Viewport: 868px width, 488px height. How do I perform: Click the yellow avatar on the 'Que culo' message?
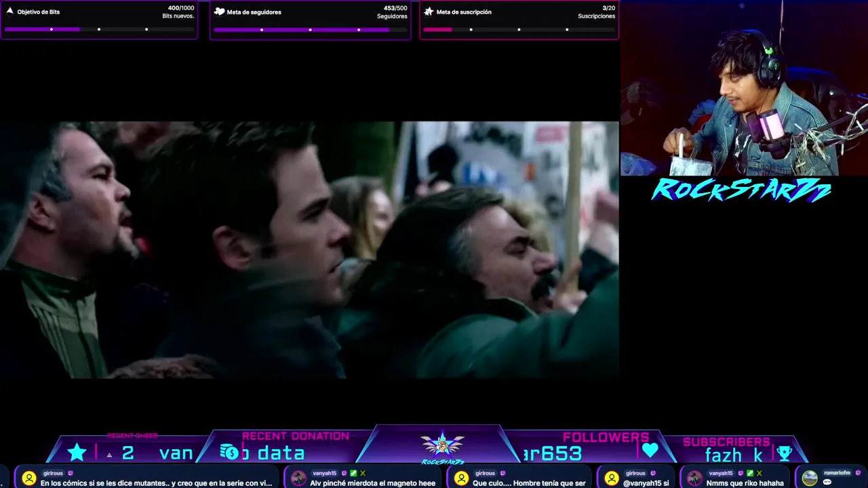click(x=461, y=479)
